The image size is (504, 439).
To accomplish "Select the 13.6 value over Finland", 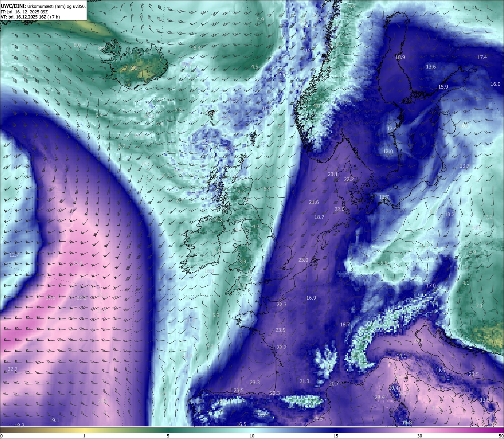I will [x=431, y=67].
